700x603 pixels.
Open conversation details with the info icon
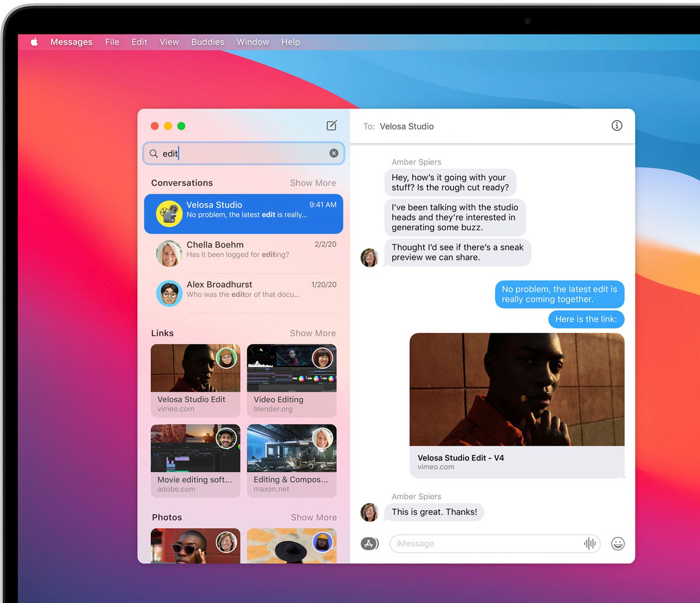(616, 126)
